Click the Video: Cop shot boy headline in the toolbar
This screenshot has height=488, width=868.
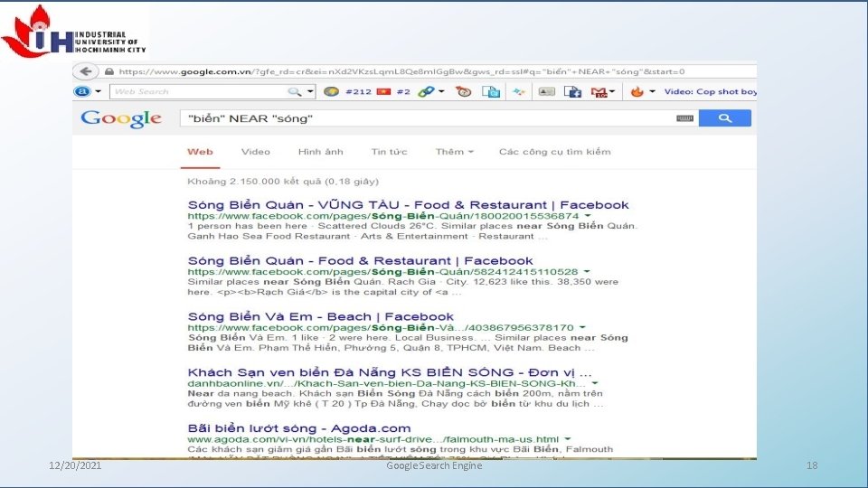click(711, 91)
